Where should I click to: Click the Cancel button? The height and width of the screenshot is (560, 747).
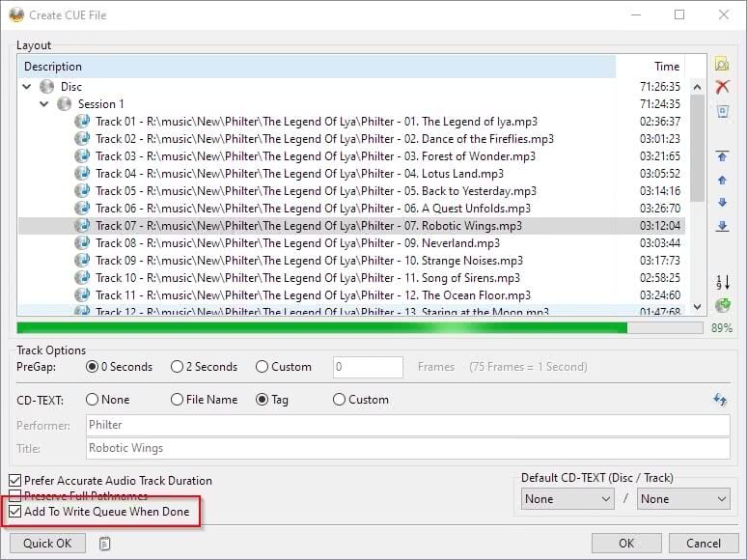(704, 544)
